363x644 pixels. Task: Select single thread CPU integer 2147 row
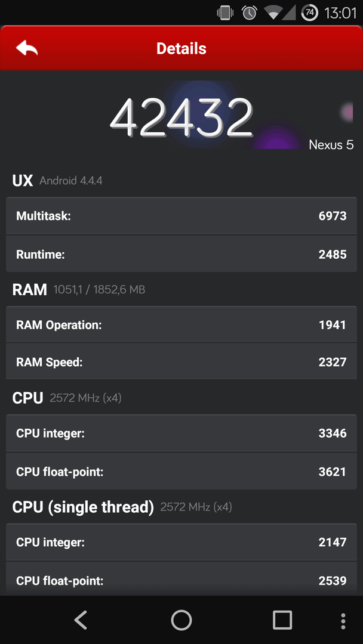pyautogui.click(x=181, y=542)
